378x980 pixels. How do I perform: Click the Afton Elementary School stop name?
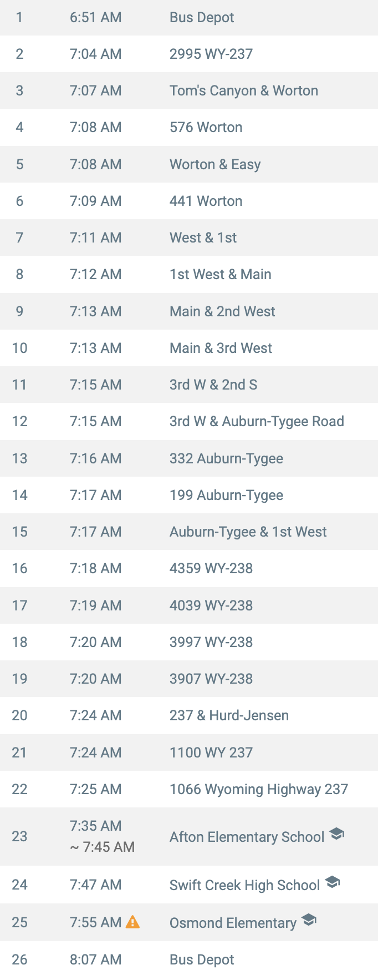coord(247,837)
